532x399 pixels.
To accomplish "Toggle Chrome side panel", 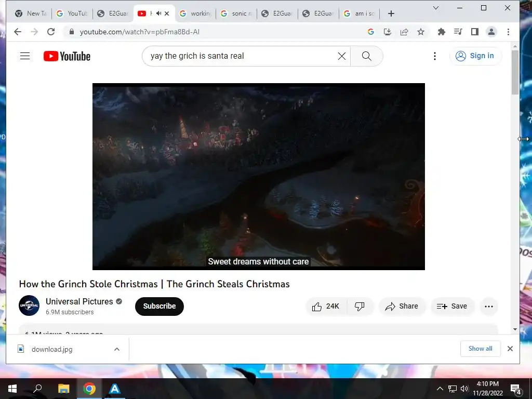I will (475, 32).
